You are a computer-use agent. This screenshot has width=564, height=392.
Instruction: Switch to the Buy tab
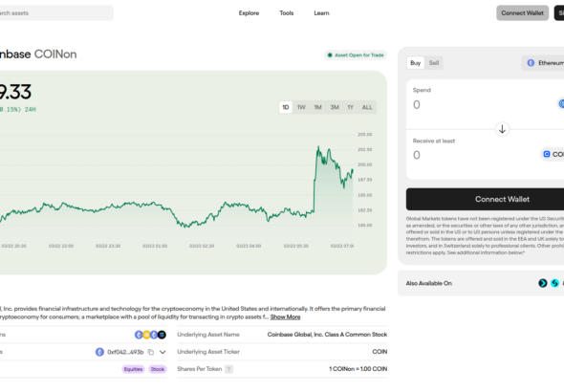tap(416, 63)
